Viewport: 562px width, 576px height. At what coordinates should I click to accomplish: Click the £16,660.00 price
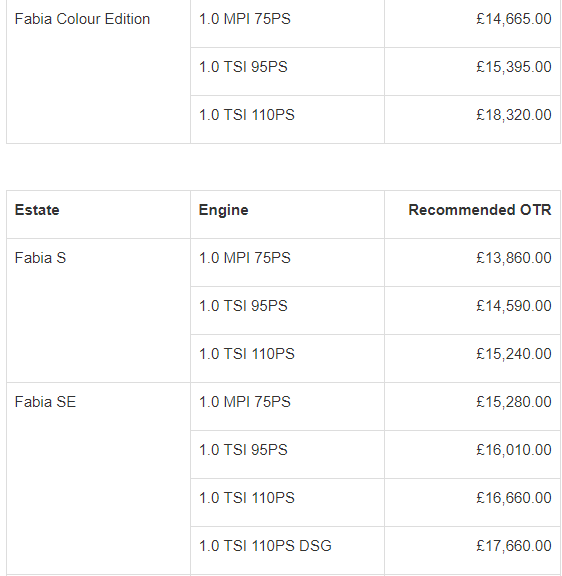point(514,498)
